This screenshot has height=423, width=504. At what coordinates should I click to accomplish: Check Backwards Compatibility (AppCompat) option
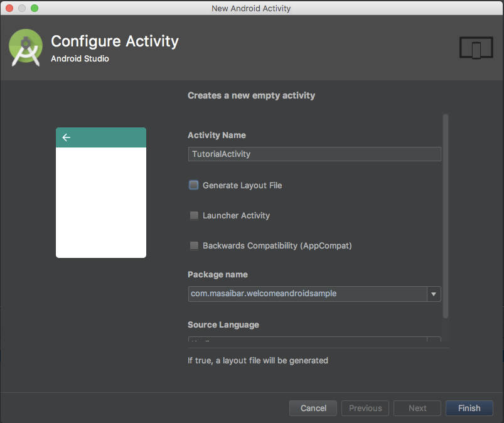(194, 245)
